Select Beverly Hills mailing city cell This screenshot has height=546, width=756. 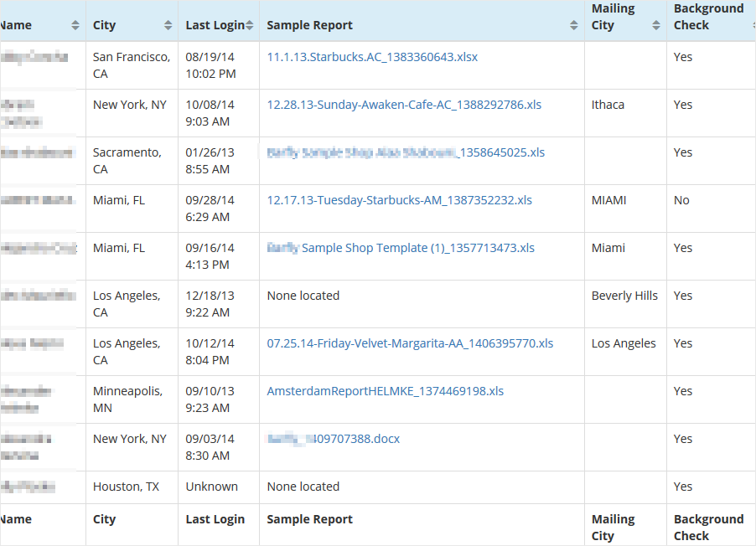[x=624, y=296]
